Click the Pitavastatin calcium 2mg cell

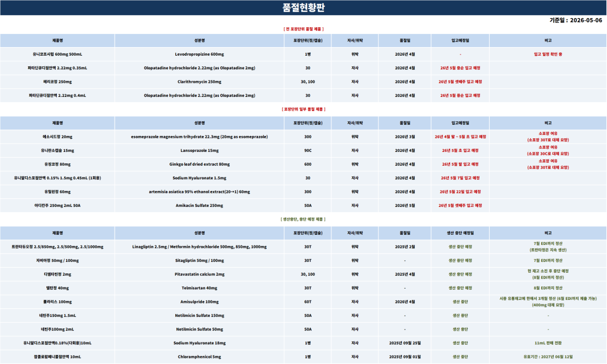pyautogui.click(x=199, y=274)
